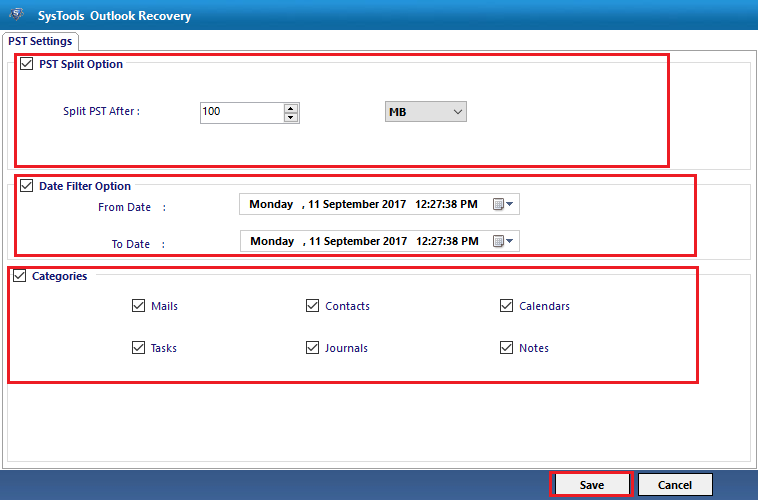758x500 pixels.
Task: Uncheck the PST Split Option checkbox
Action: click(x=27, y=64)
